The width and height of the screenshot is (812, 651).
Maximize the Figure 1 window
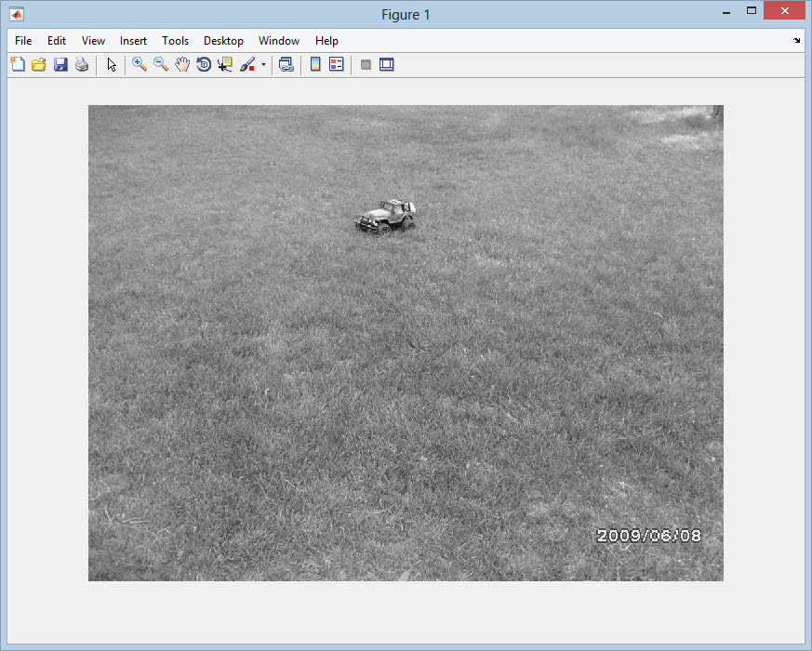coord(752,11)
